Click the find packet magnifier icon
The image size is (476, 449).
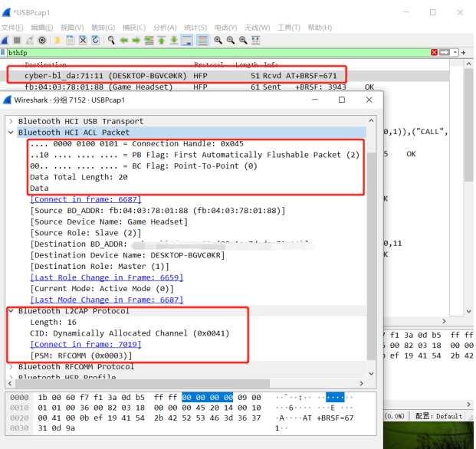click(111, 40)
